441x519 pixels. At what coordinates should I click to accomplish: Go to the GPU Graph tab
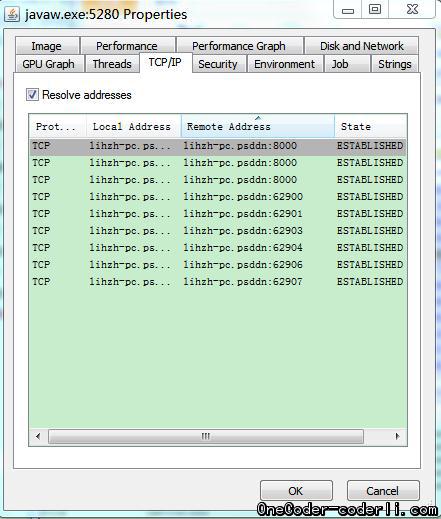[x=49, y=64]
